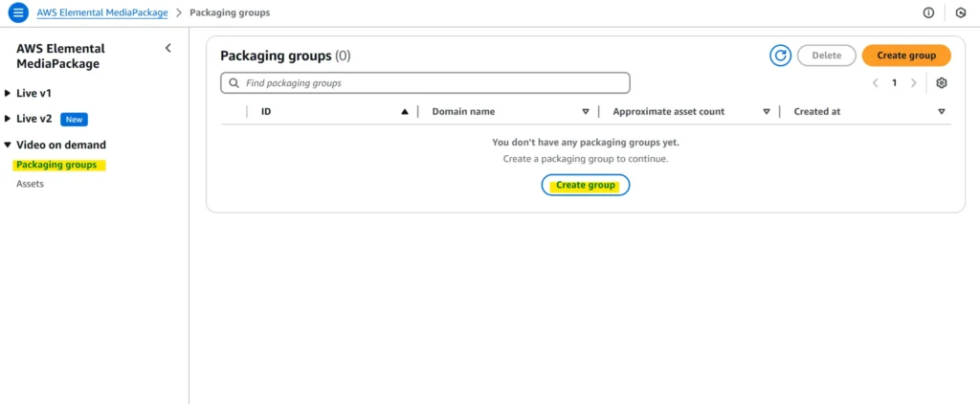Image resolution: width=980 pixels, height=404 pixels.
Task: Click the Approximate asset count header
Action: 669,112
